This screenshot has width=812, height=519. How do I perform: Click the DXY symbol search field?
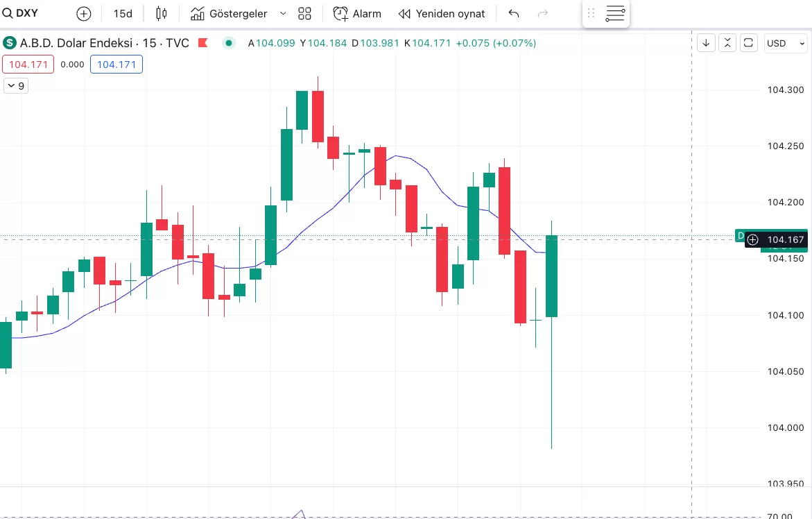(21, 14)
